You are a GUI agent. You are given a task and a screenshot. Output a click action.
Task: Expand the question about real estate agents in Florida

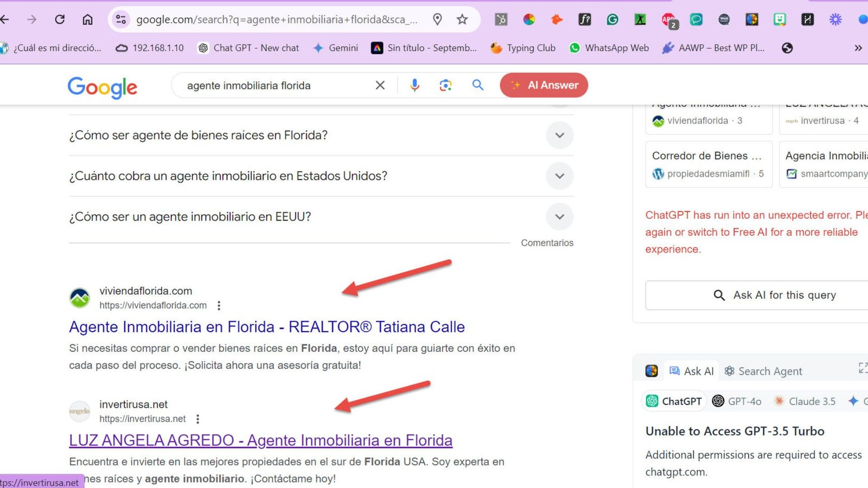point(559,136)
